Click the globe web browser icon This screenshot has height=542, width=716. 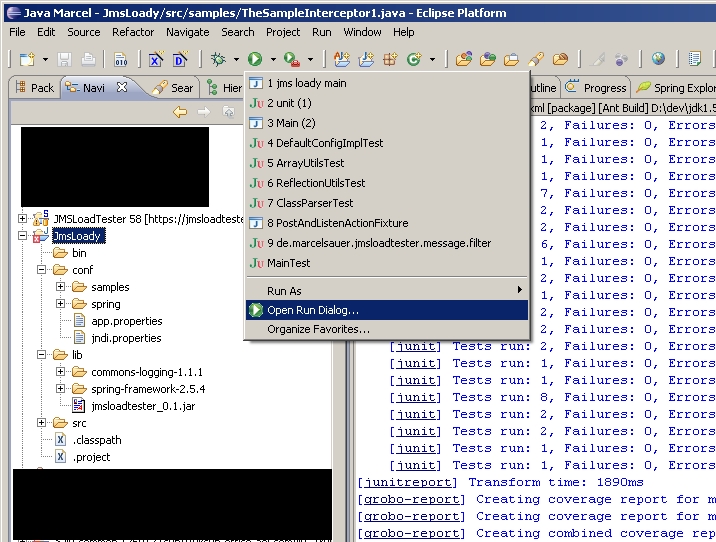[x=658, y=58]
